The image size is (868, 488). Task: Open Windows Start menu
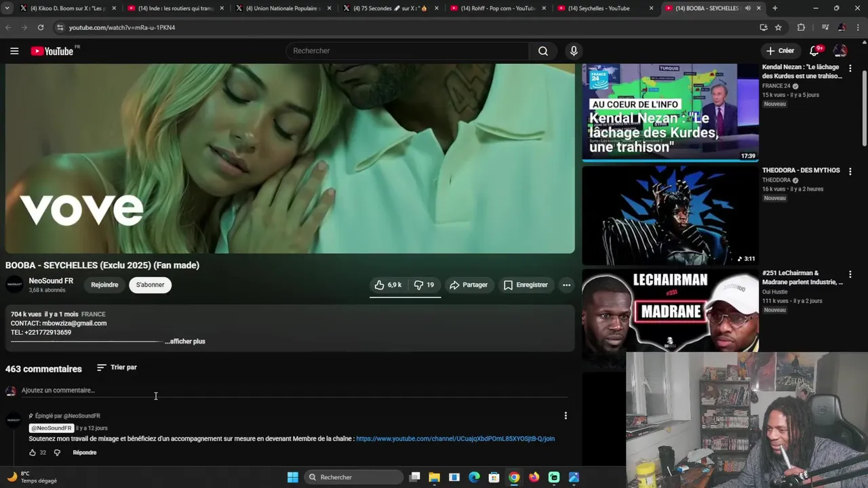pyautogui.click(x=292, y=477)
